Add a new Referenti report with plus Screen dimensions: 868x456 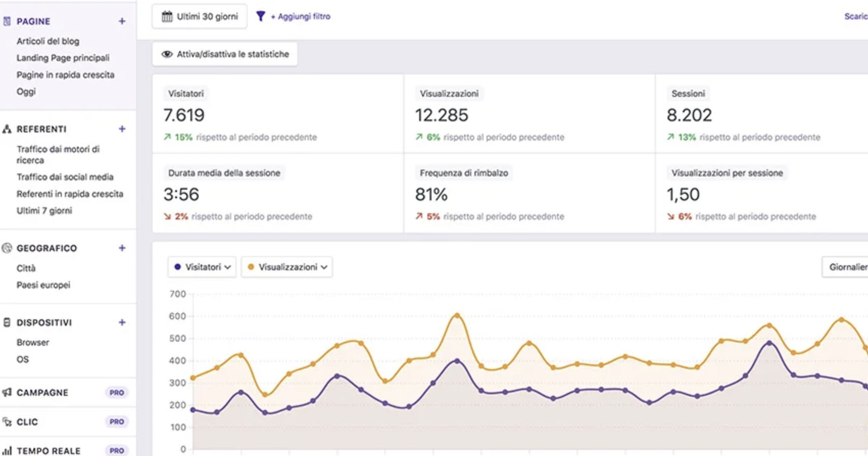tap(122, 129)
